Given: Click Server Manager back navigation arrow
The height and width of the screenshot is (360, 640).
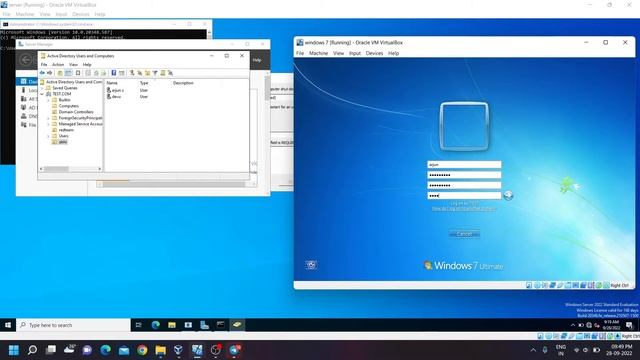Looking at the screenshot, I should (26, 60).
